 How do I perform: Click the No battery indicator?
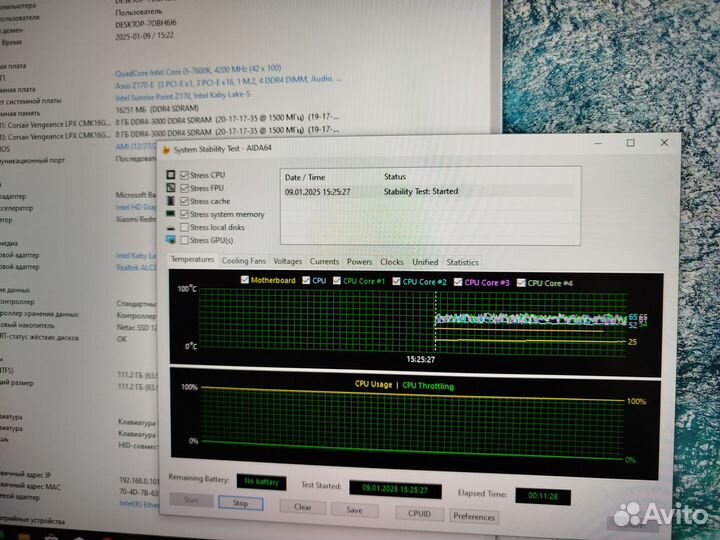click(x=261, y=482)
